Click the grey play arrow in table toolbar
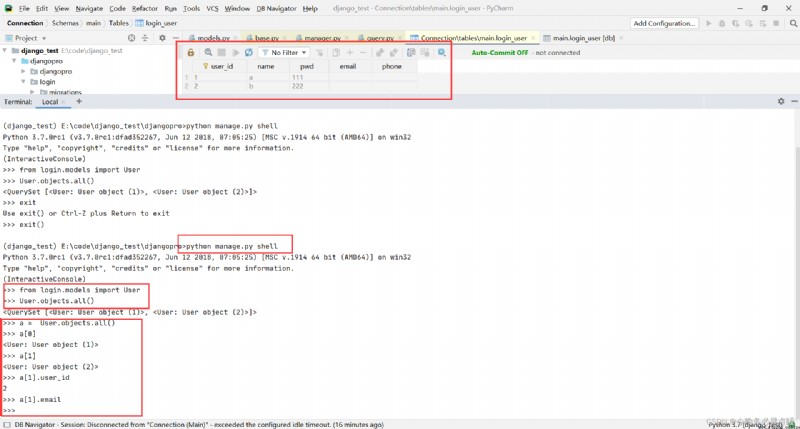The height and width of the screenshot is (429, 800). point(235,53)
